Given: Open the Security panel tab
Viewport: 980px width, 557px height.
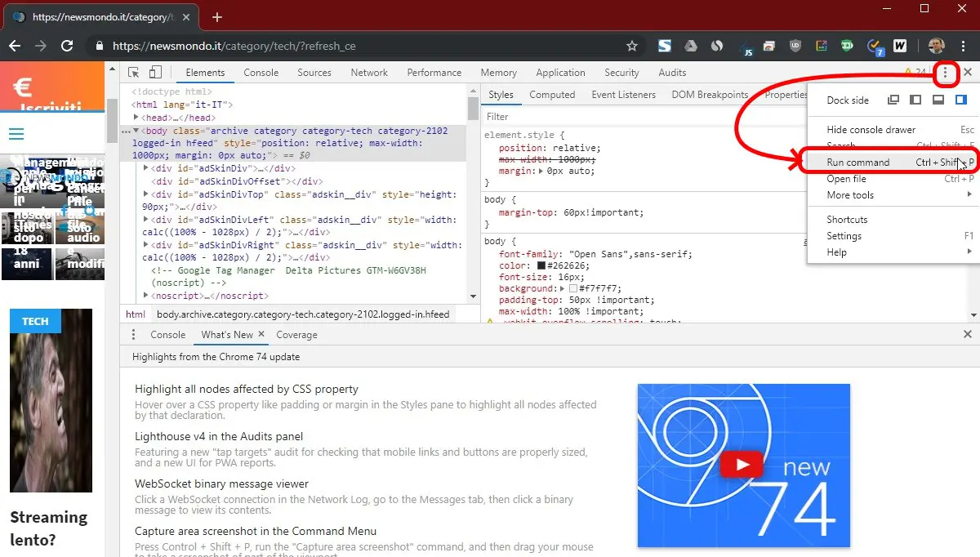Looking at the screenshot, I should 622,73.
